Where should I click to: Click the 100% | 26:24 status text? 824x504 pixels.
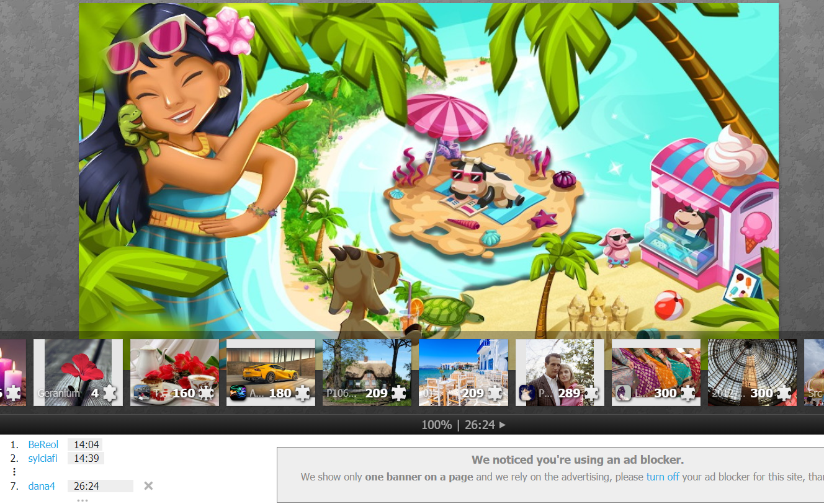click(459, 425)
